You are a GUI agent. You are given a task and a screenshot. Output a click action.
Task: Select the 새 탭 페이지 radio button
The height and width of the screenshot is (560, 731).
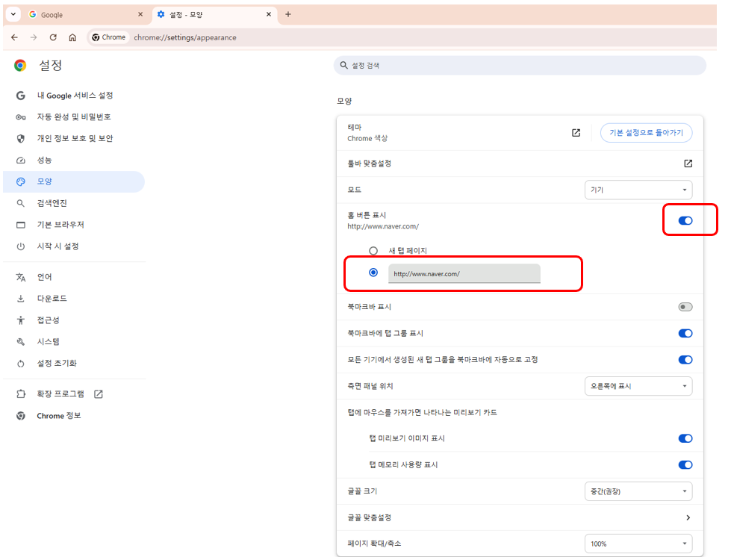click(373, 251)
